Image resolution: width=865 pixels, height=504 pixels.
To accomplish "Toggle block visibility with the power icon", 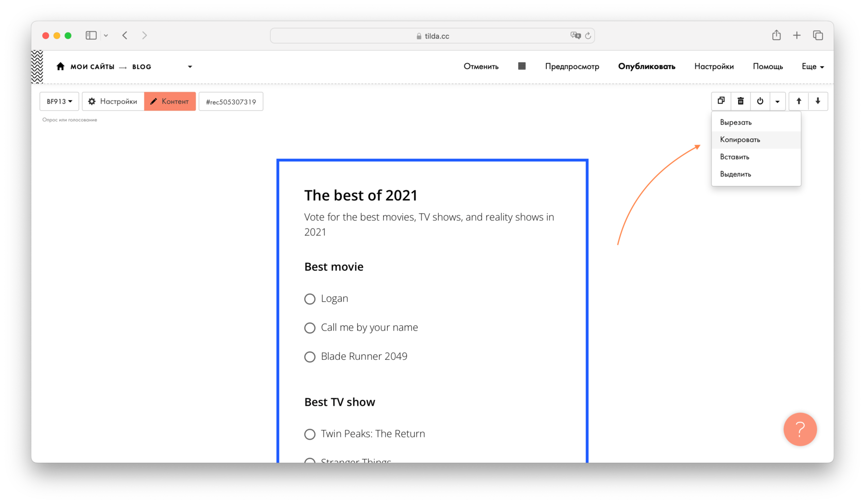I will [760, 101].
